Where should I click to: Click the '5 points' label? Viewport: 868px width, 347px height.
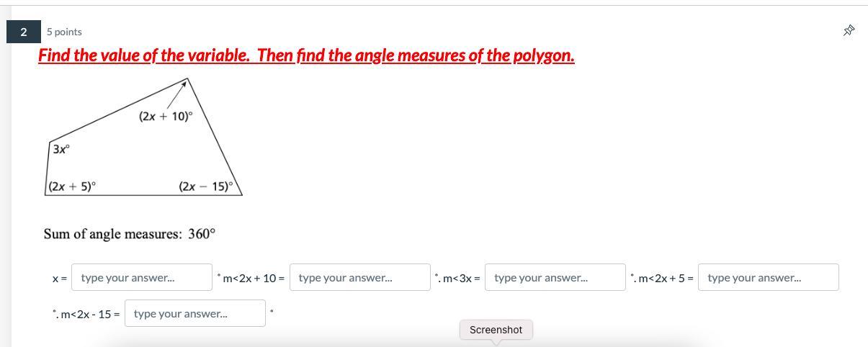point(64,32)
